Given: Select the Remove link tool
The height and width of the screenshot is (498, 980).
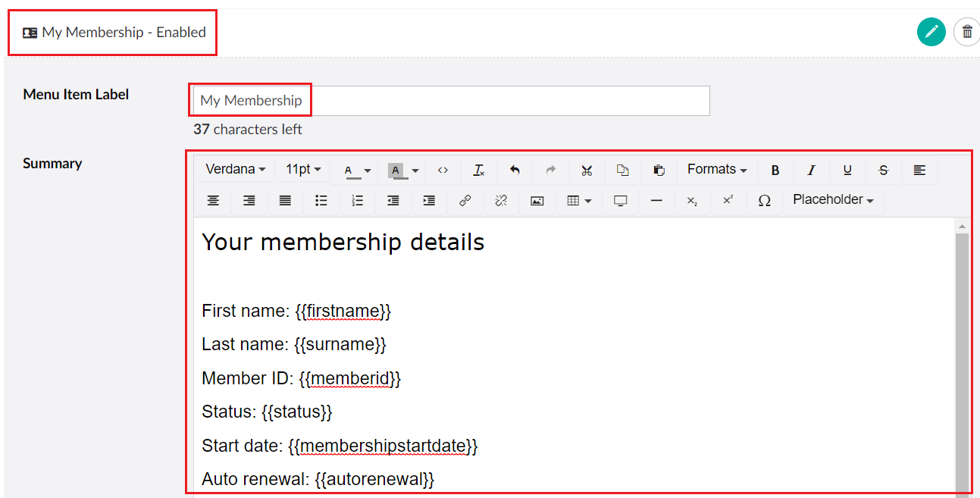Looking at the screenshot, I should click(501, 200).
